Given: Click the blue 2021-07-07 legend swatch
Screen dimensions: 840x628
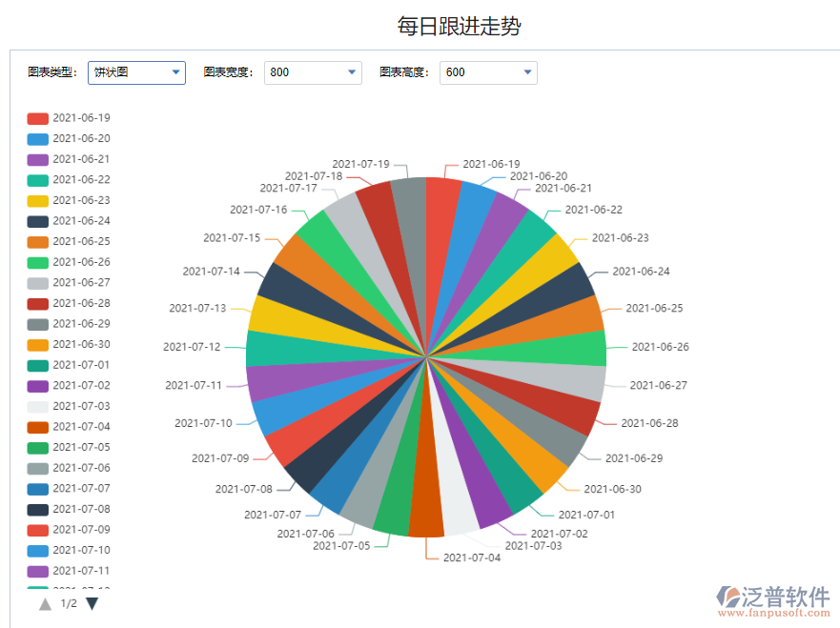Looking at the screenshot, I should point(38,489).
